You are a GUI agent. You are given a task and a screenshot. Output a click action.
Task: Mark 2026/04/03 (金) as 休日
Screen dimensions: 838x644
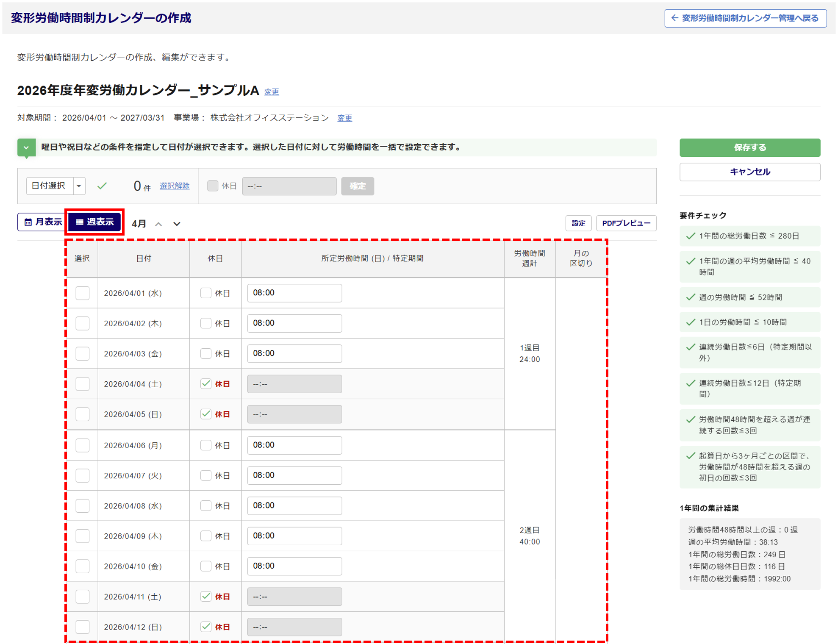[x=206, y=354]
